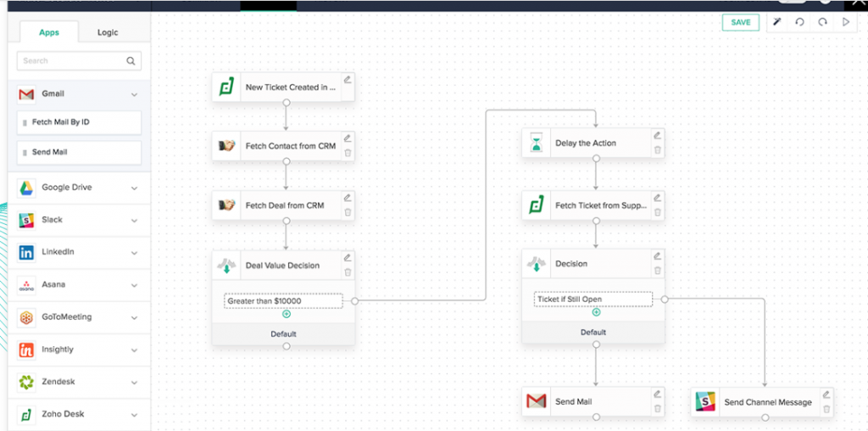
Task: Edit the Fetch Deal from CRM node
Action: click(348, 198)
